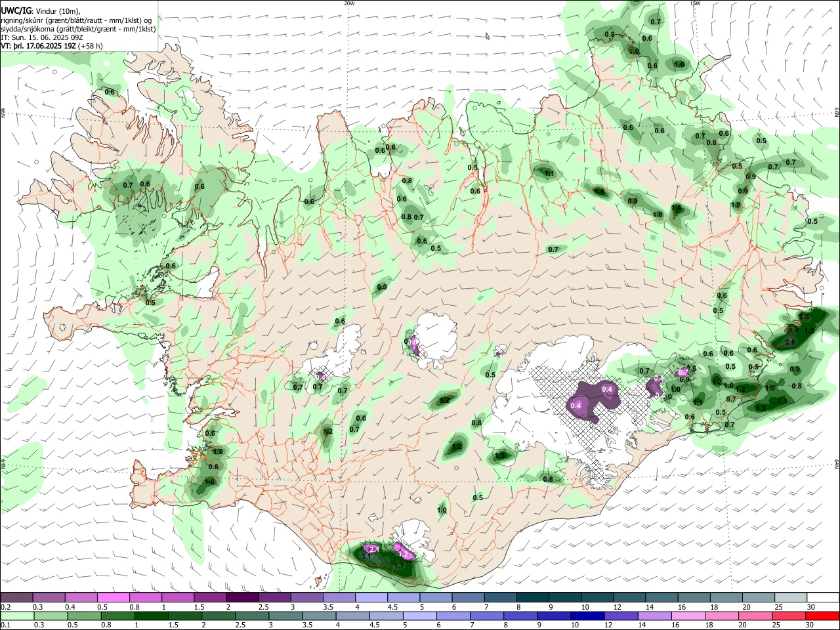
Task: Pick the lavender rain swatch at 14
Action: point(654,616)
